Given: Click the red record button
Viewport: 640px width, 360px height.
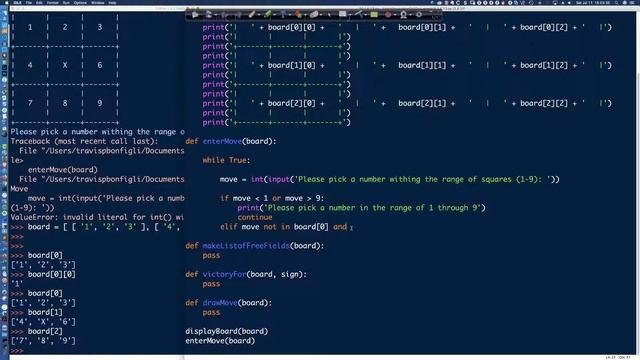Looking at the screenshot, I should [388, 15].
